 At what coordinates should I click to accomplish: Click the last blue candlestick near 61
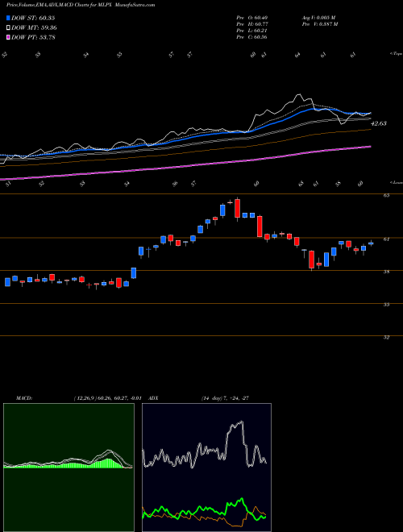pyautogui.click(x=371, y=243)
